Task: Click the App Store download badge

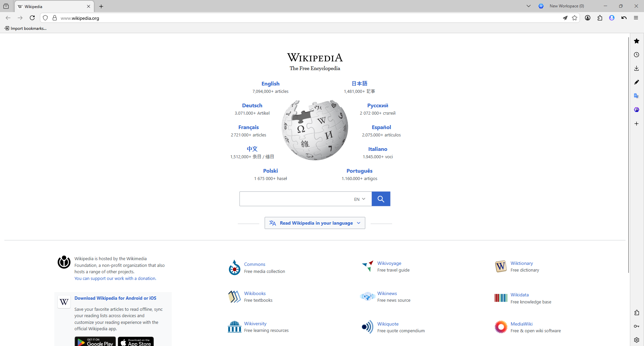Action: [136, 341]
